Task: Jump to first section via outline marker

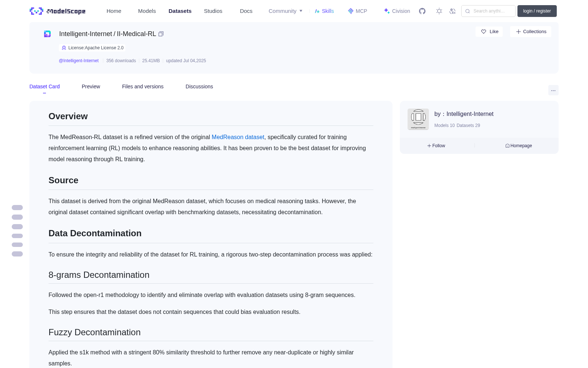Action: click(17, 208)
